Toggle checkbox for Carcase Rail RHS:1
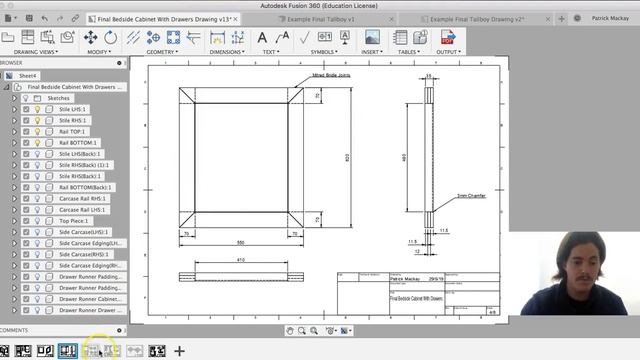 (26, 198)
